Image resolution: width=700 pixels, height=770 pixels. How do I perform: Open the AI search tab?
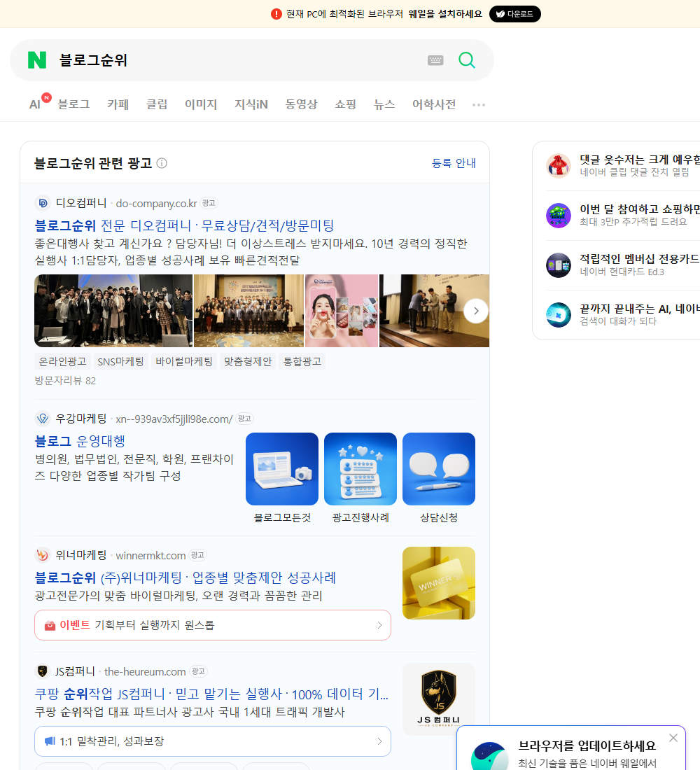point(35,104)
